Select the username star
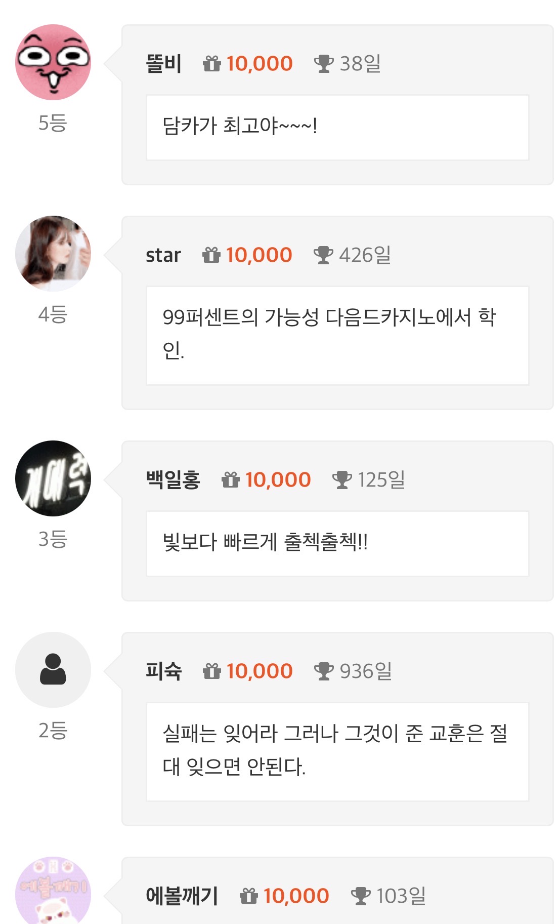This screenshot has height=924, width=560. tap(163, 255)
